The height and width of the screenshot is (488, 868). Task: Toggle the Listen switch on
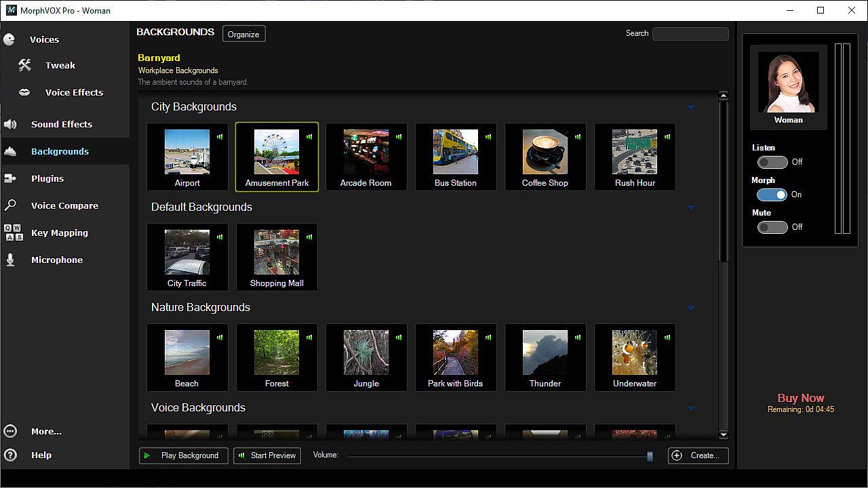click(x=772, y=162)
